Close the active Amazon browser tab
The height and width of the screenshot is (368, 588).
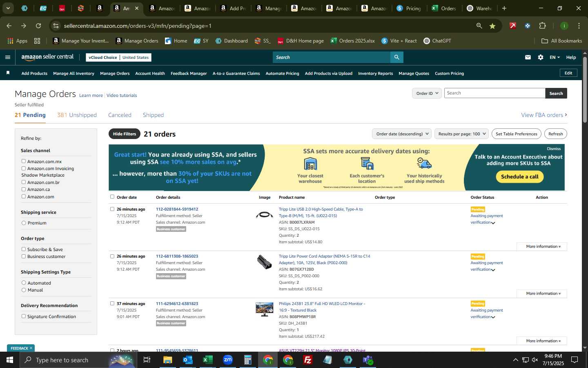137,8
